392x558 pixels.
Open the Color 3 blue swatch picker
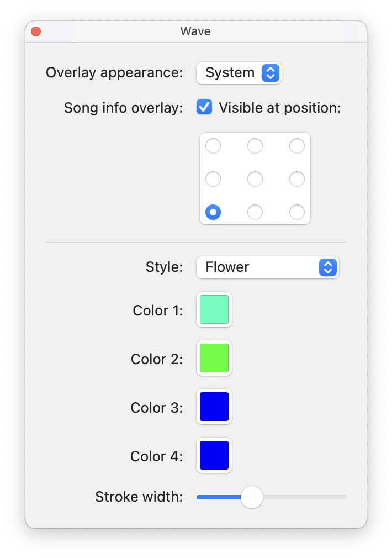(214, 407)
